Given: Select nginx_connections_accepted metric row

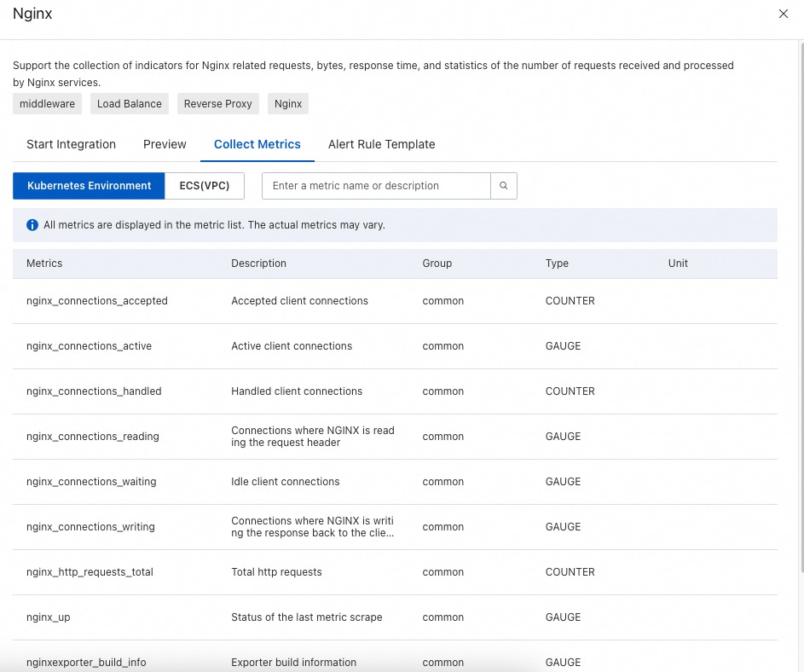Looking at the screenshot, I should point(395,301).
